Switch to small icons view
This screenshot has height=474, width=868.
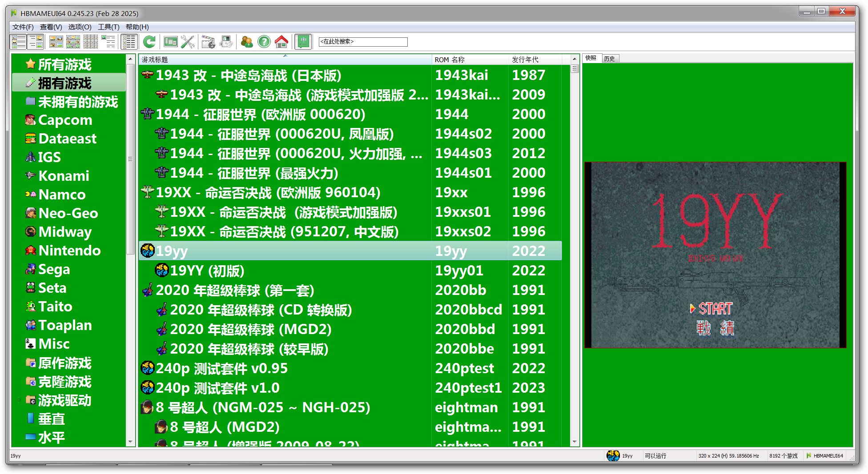(73, 42)
